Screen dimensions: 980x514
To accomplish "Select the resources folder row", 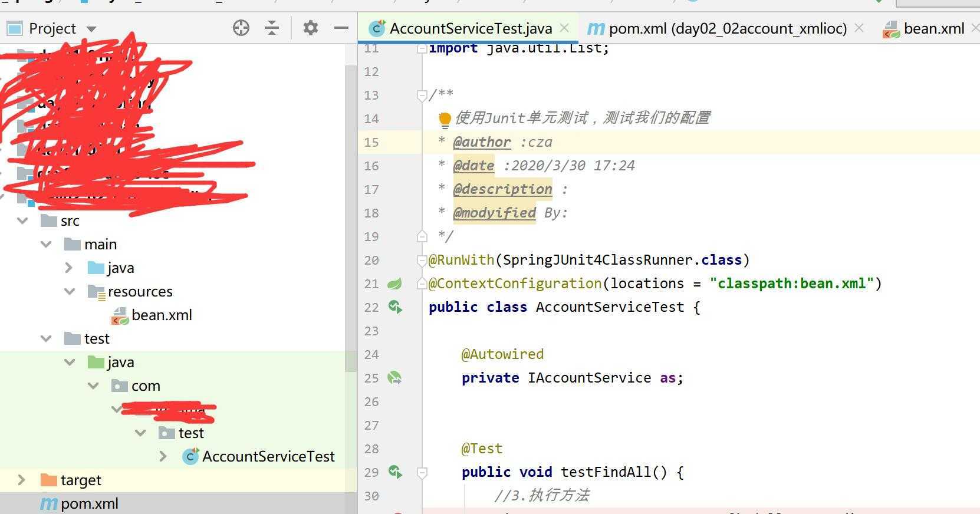I will [x=172, y=291].
